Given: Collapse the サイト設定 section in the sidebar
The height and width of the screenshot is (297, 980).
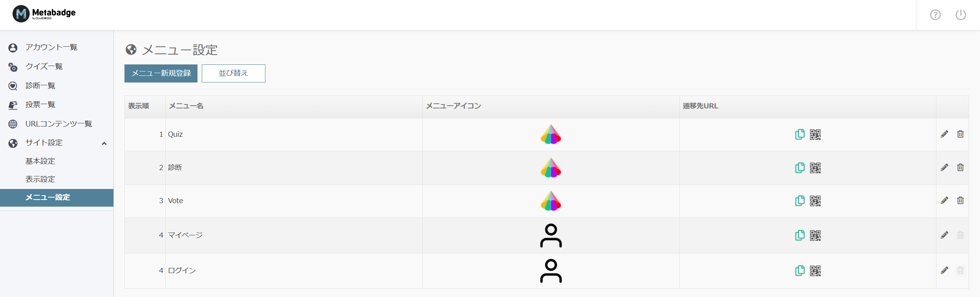Looking at the screenshot, I should (104, 143).
